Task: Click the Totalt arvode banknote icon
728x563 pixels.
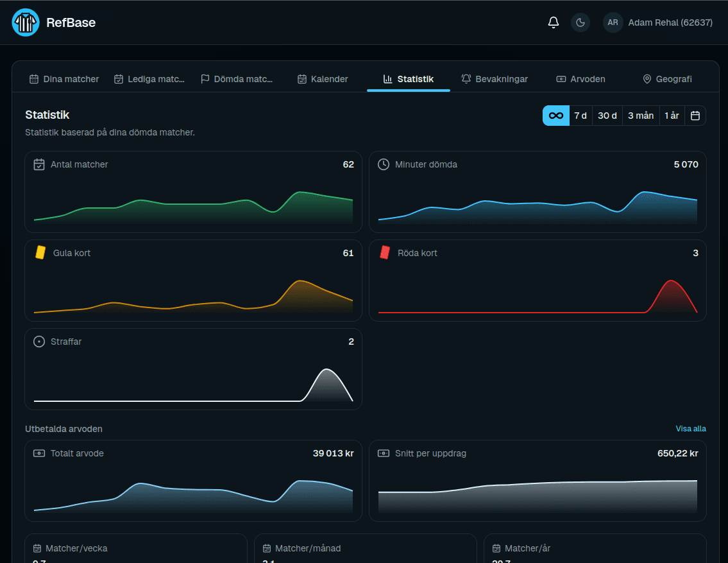Action: [x=39, y=453]
